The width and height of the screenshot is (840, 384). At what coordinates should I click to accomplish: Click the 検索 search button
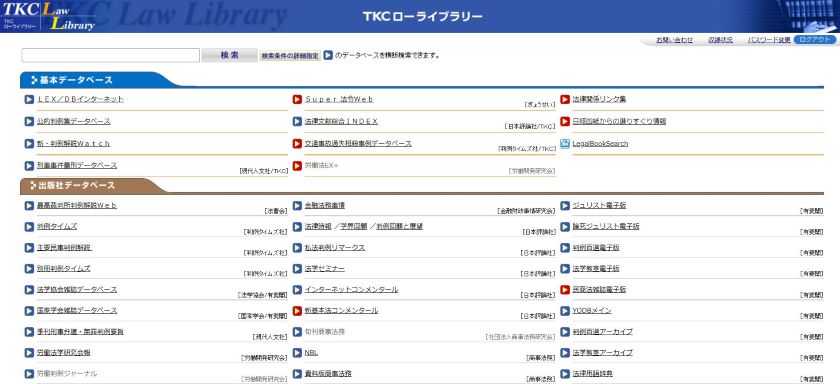[229, 55]
